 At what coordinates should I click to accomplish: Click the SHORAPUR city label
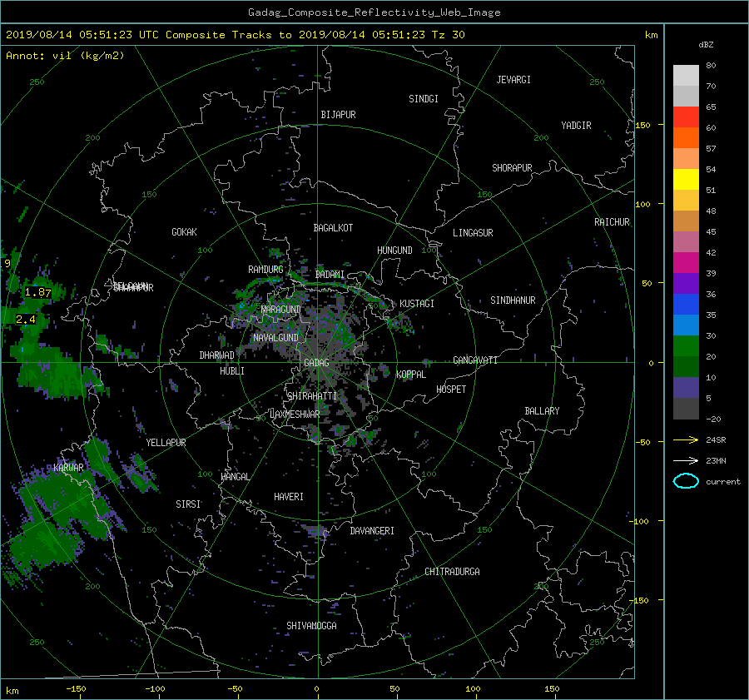(x=512, y=168)
